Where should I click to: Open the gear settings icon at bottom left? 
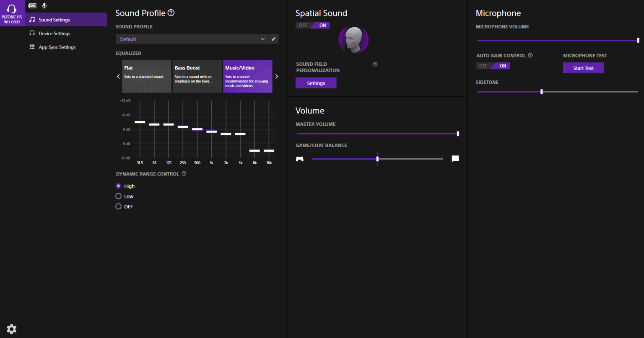12,329
